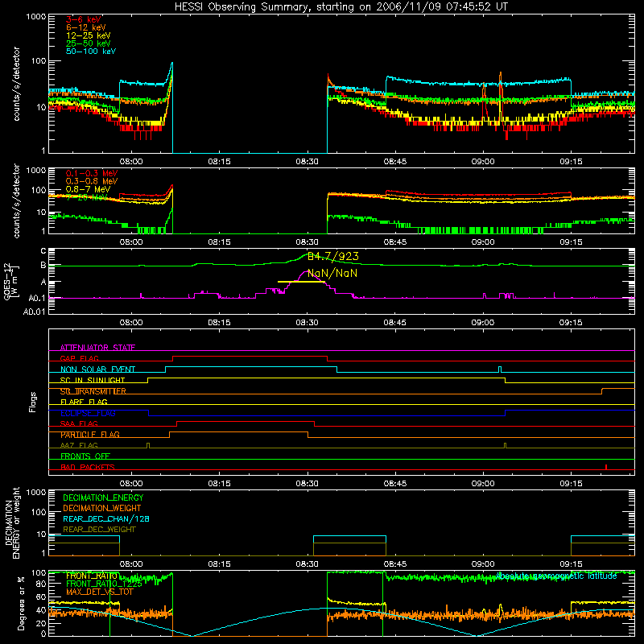The width and height of the screenshot is (644, 644).
Task: Select the DECIMATION_ENERGY legend label
Action: pyautogui.click(x=103, y=497)
